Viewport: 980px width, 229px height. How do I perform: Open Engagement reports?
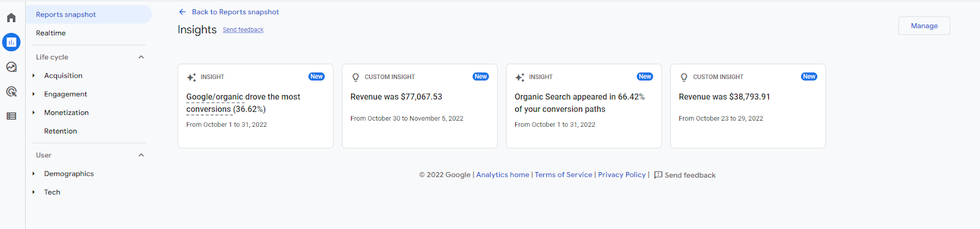pyautogui.click(x=66, y=94)
